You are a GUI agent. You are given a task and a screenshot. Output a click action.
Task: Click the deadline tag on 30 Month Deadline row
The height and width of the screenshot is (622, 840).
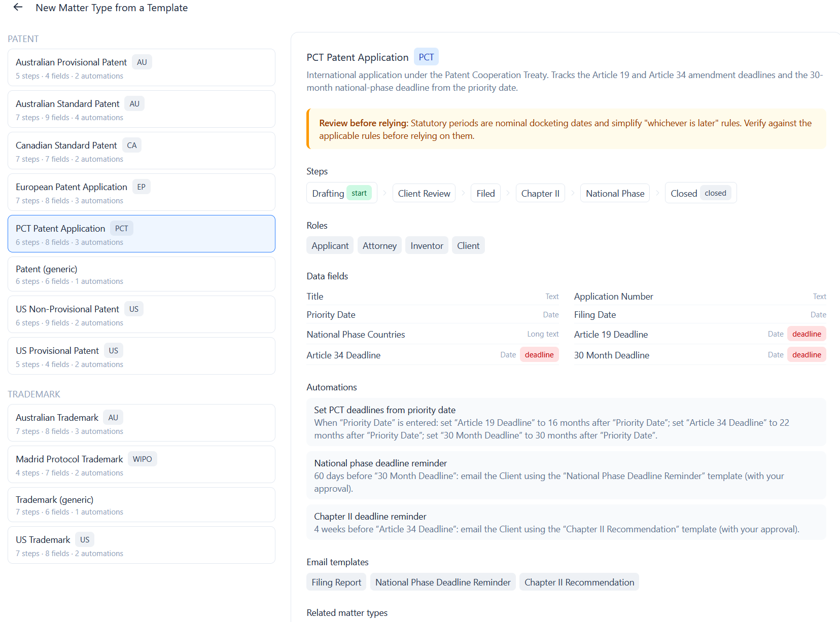tap(807, 354)
